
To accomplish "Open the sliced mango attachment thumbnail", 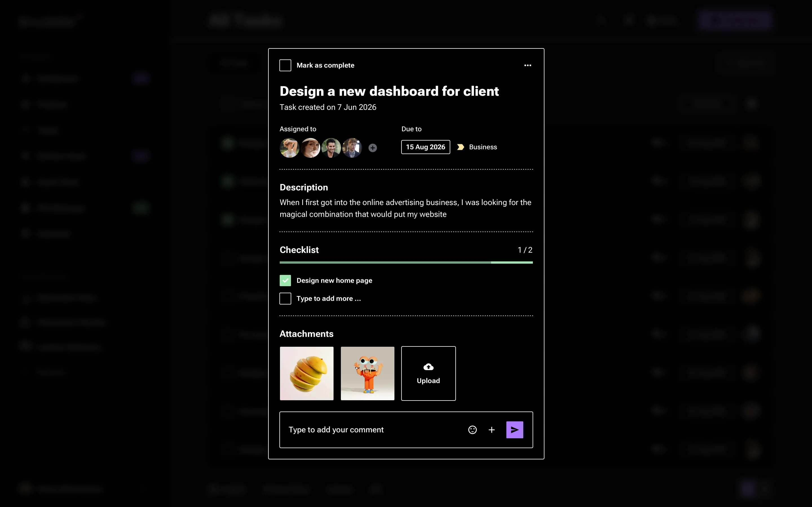I will pos(306,373).
